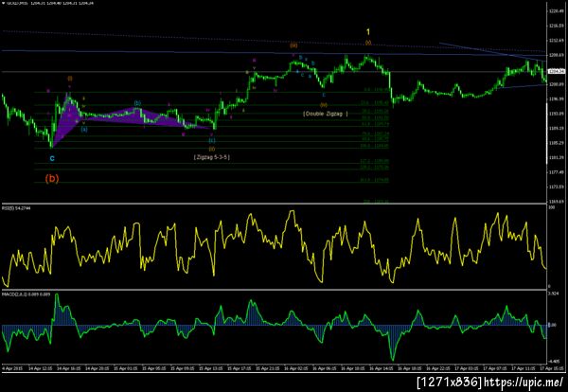Click the '[ Zigzag 5-3-5 ]' annotation

(x=212, y=157)
